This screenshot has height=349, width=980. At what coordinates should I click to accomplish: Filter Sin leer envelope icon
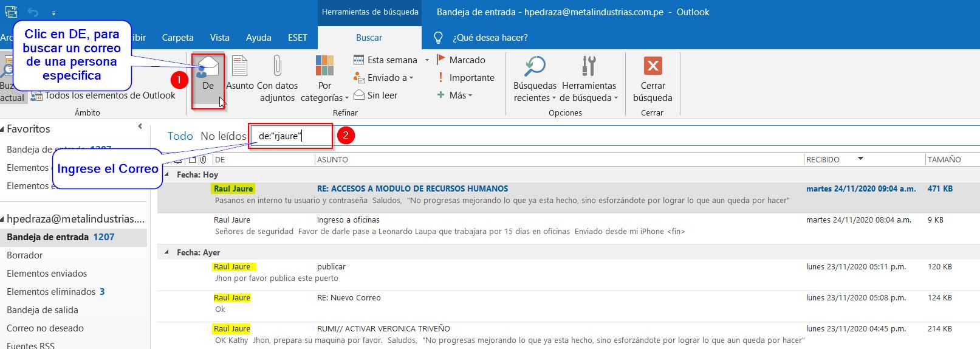point(358,95)
